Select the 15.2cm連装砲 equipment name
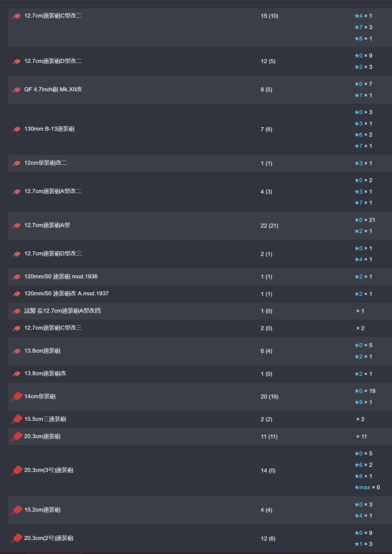 point(42,510)
